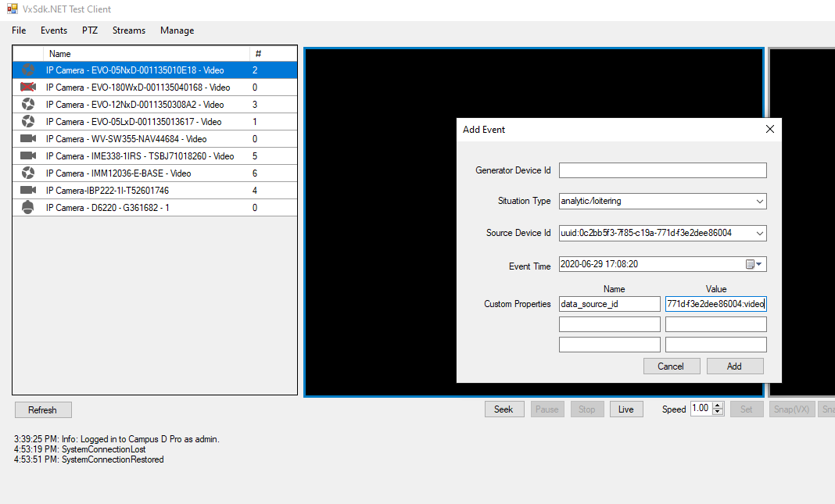
Task: Open the Event Time calendar picker
Action: [x=754, y=264]
